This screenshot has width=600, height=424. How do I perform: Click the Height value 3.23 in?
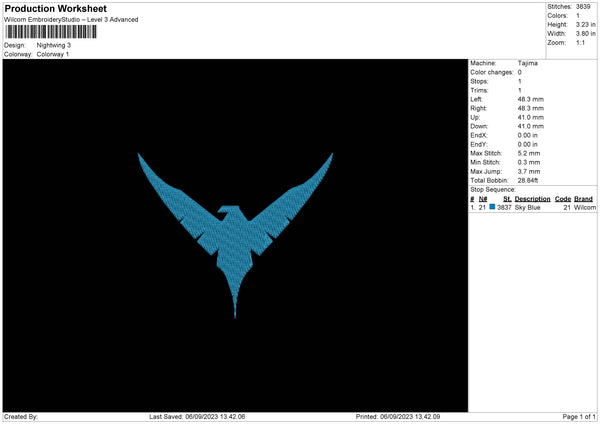click(x=585, y=24)
